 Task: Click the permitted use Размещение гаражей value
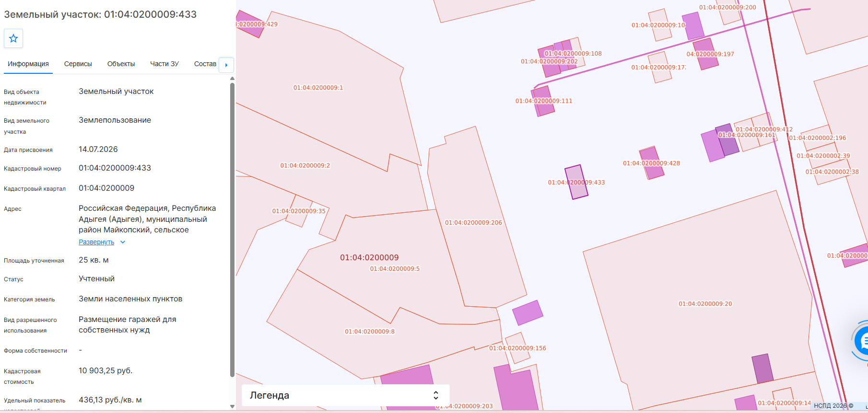(128, 325)
